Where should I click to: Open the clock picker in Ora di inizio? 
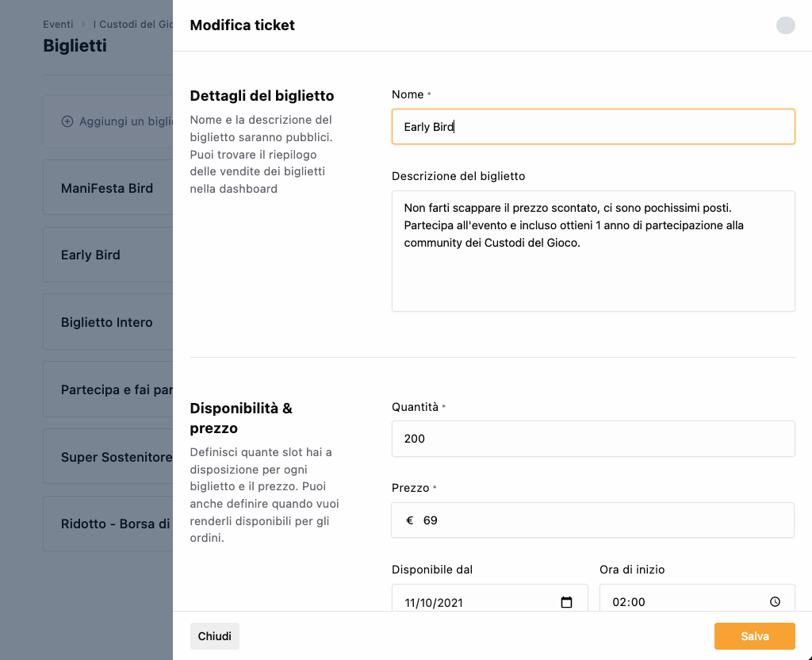(x=775, y=602)
